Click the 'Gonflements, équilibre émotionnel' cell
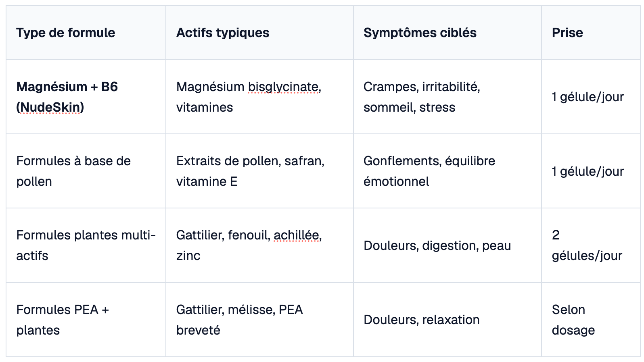 pyautogui.click(x=447, y=171)
